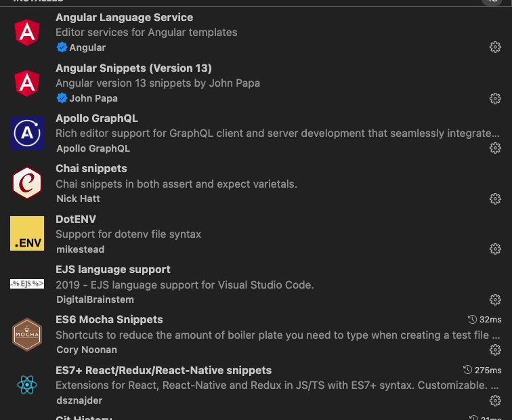Image resolution: width=512 pixels, height=420 pixels.
Task: Click the Mocha hexagon extension icon
Action: tap(27, 335)
